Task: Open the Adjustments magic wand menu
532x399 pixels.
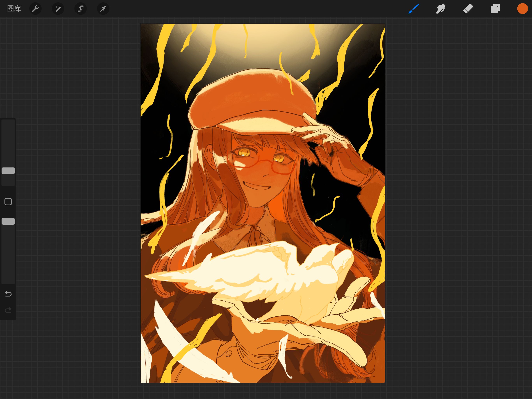Action: [58, 9]
